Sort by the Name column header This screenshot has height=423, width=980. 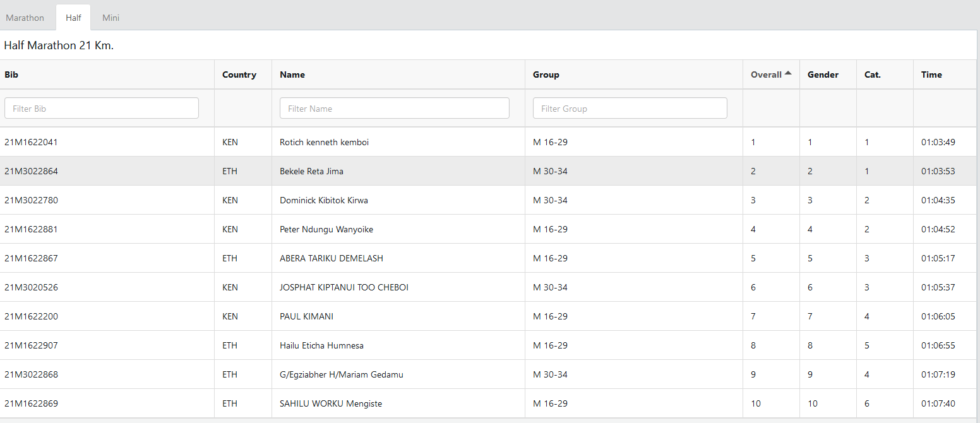point(292,74)
